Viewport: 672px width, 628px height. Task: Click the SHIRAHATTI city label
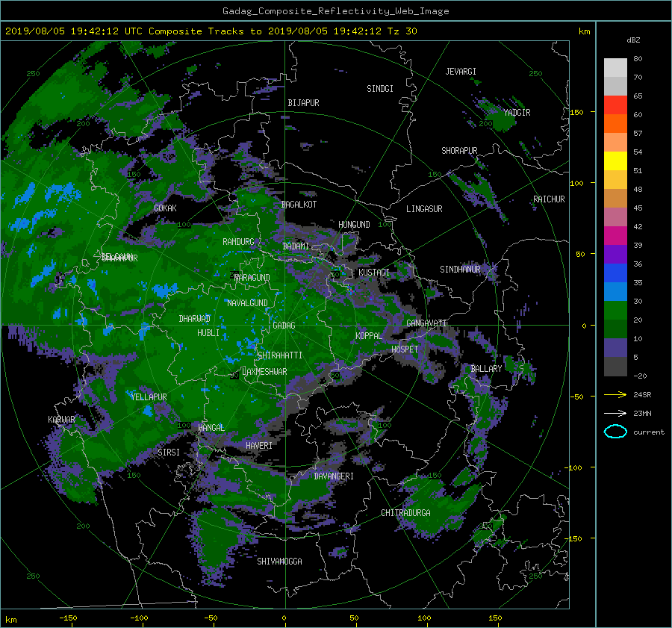point(280,355)
